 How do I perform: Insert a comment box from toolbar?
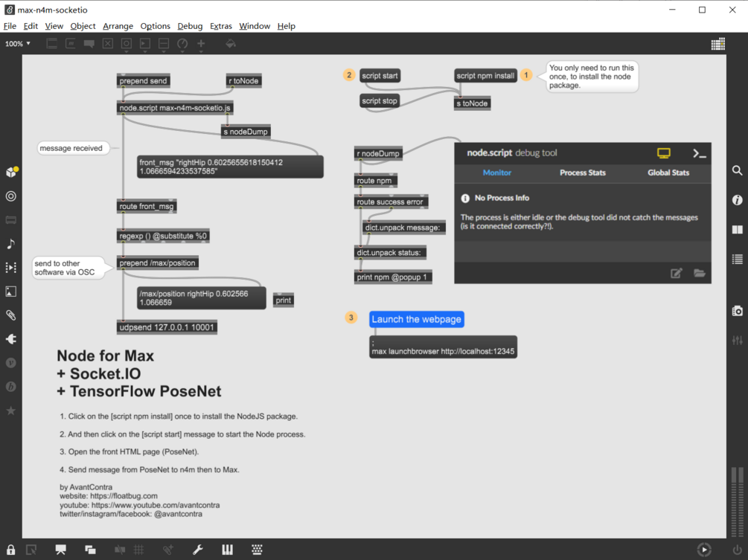[x=89, y=44]
